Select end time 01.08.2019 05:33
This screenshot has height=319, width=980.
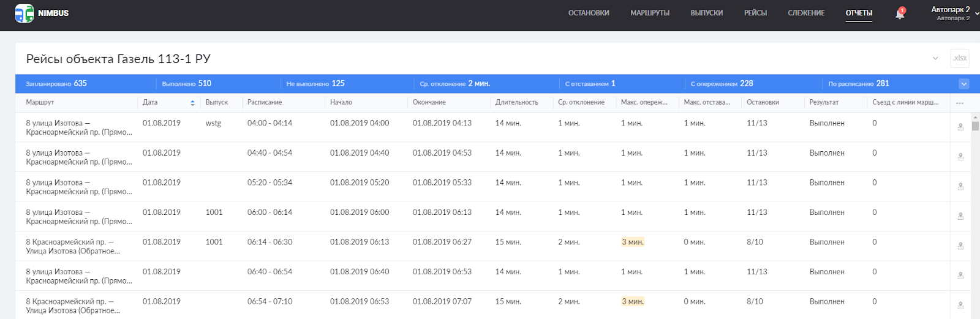pyautogui.click(x=442, y=182)
